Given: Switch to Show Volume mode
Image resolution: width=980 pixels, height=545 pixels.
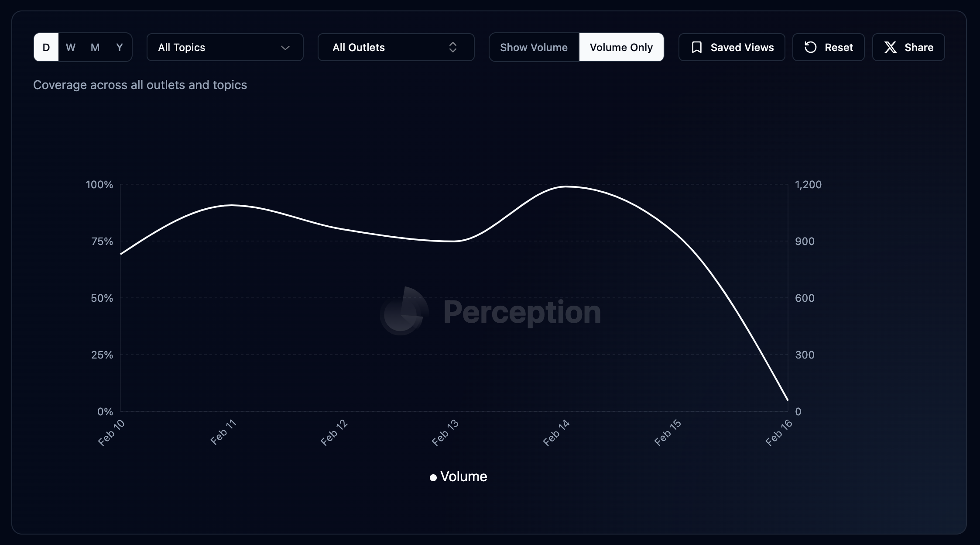Looking at the screenshot, I should (x=534, y=47).
